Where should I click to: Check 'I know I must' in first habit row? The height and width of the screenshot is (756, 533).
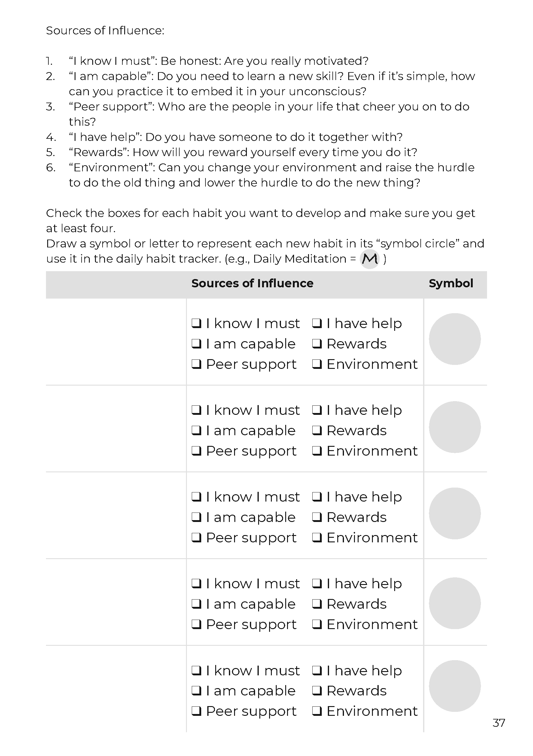197,323
